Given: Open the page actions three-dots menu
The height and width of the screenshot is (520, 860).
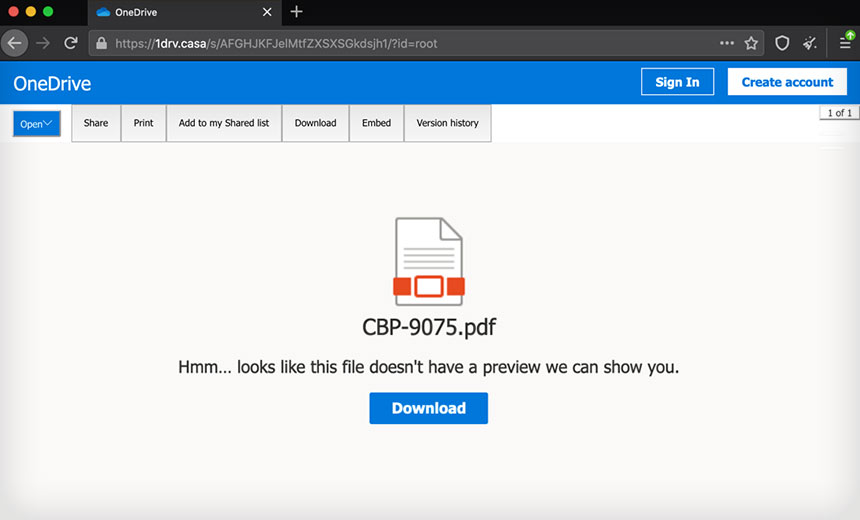Looking at the screenshot, I should point(727,43).
